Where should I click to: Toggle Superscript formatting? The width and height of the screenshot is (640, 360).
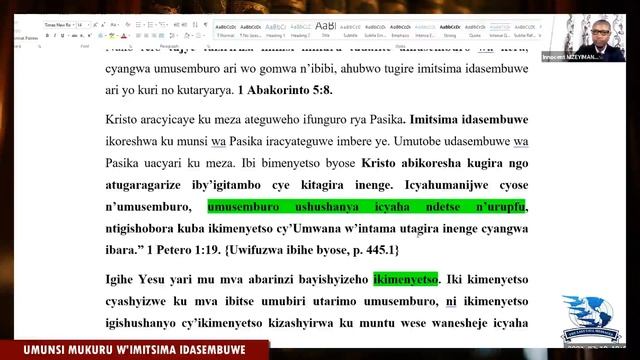pyautogui.click(x=89, y=36)
